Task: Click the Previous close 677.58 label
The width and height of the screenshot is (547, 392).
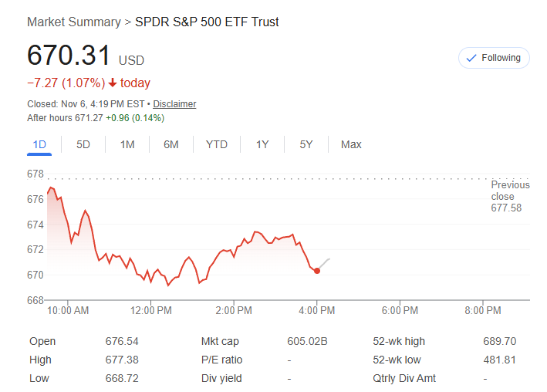Action: (x=510, y=197)
